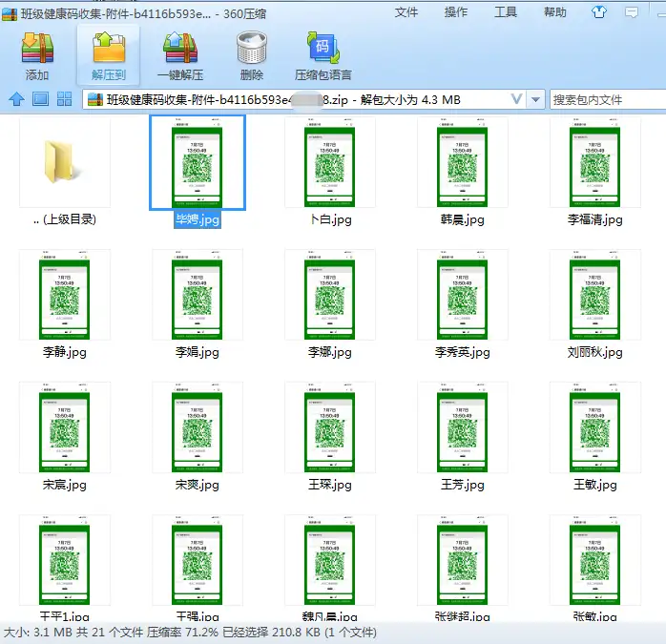Click the 添加 (Add) toolbar icon
The height and width of the screenshot is (644, 666).
37,48
